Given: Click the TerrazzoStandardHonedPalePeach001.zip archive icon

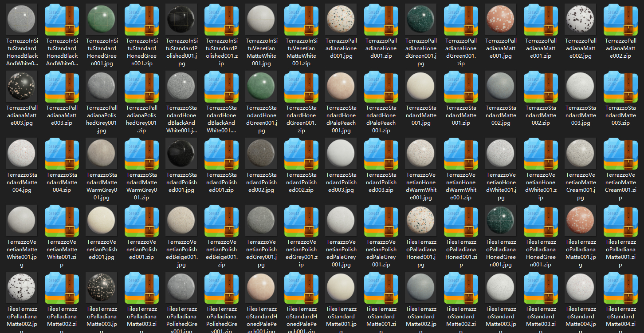Looking at the screenshot, I should (x=381, y=87).
